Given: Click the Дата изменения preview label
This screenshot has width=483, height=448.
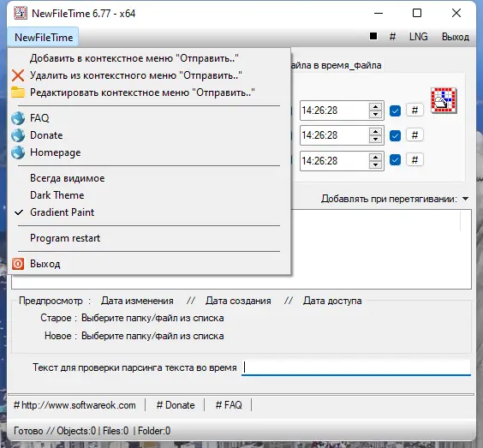Looking at the screenshot, I should click(x=137, y=301).
